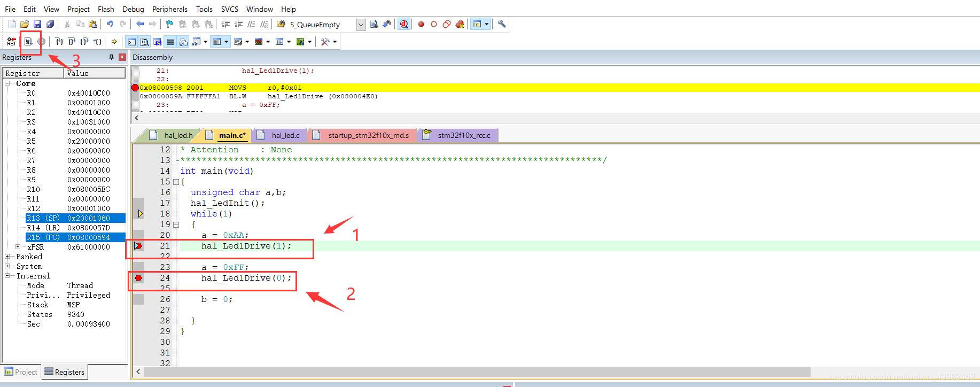
Task: Toggle breakpoint at disassembly address 0x08000598
Action: pos(135,88)
